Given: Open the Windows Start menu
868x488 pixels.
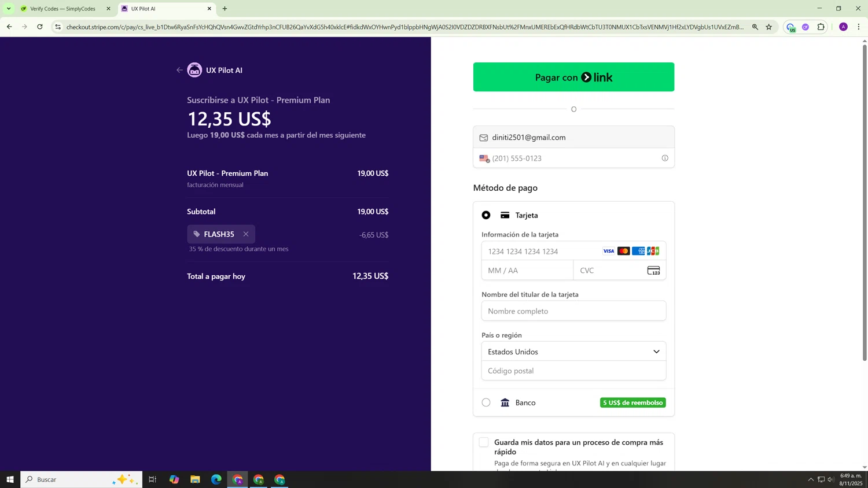Looking at the screenshot, I should coord(10,479).
